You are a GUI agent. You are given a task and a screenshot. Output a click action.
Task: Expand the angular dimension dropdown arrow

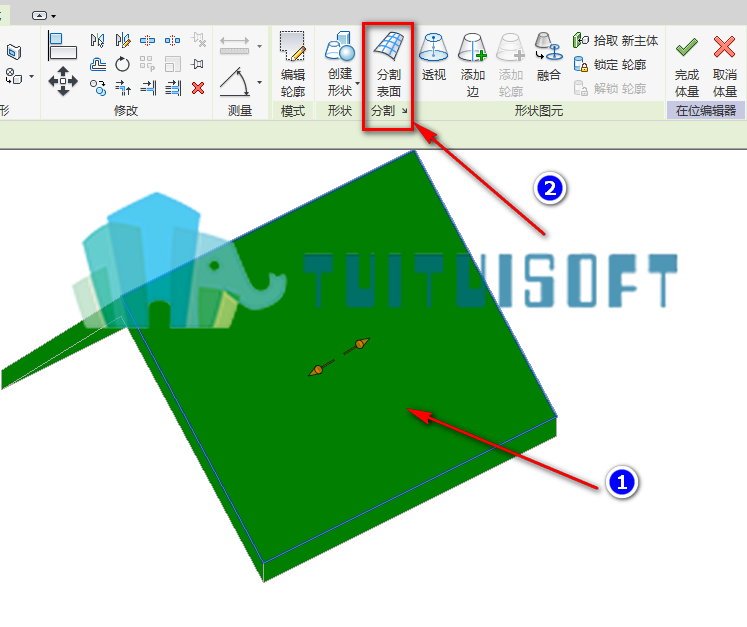tap(260, 82)
